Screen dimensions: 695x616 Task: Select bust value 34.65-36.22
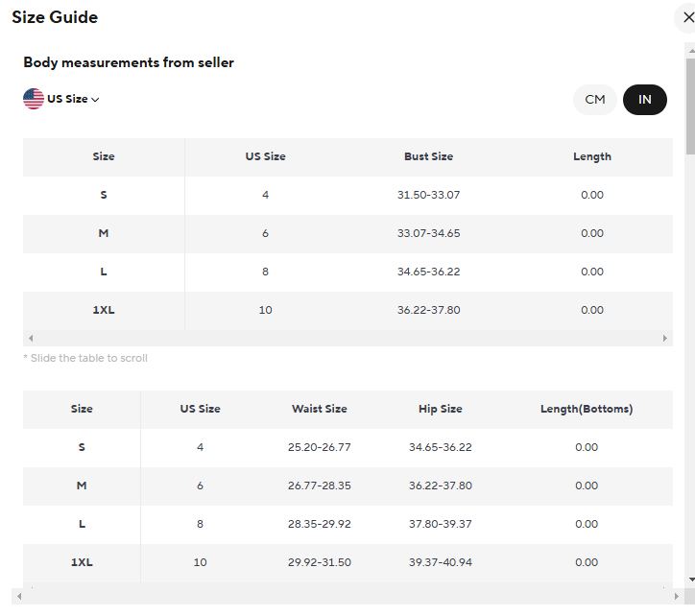pyautogui.click(x=428, y=272)
